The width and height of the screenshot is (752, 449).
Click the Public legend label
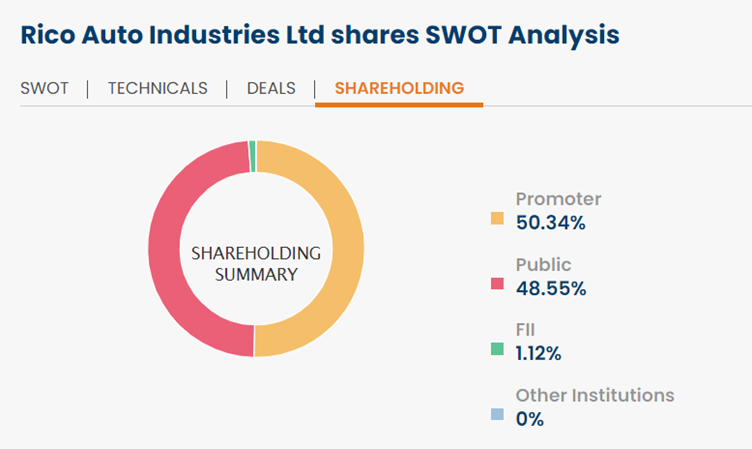[x=543, y=265]
